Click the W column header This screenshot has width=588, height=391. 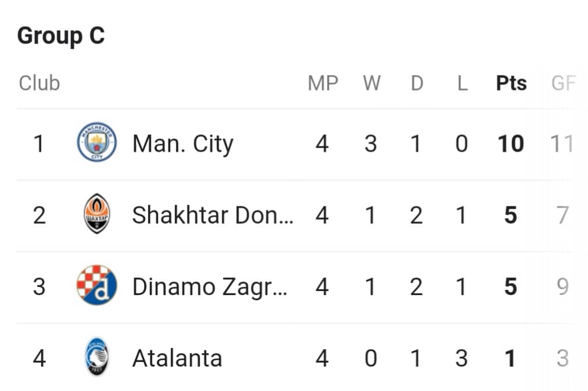tap(372, 83)
